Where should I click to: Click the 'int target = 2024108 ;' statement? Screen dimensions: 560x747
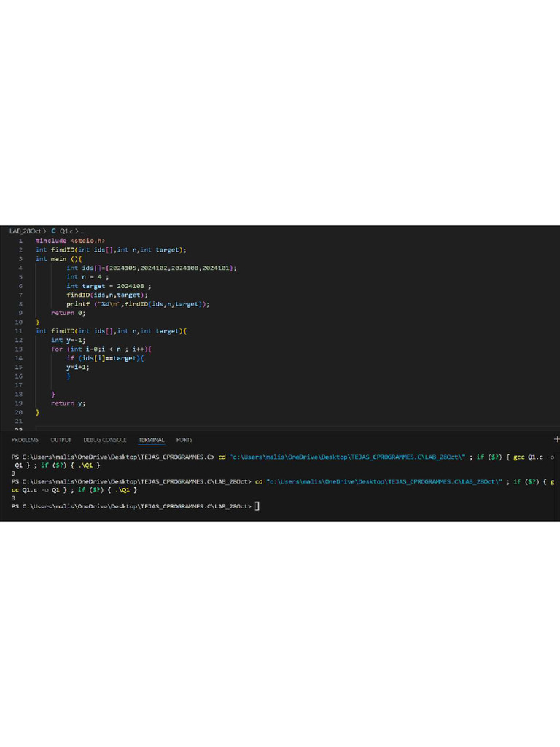point(109,286)
